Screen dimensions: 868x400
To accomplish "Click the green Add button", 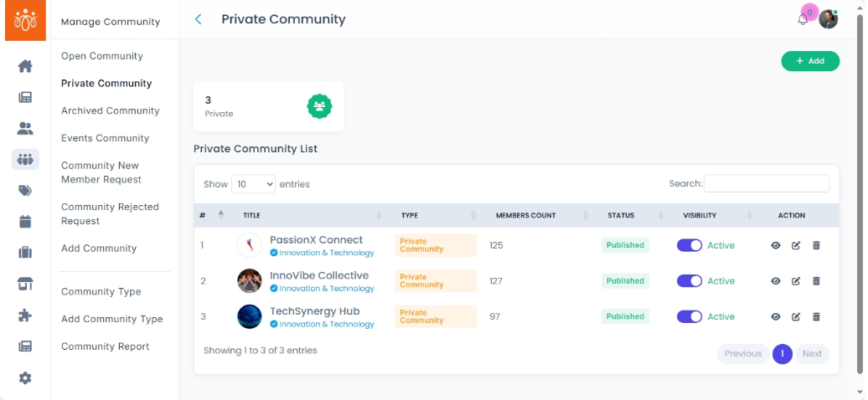I will pos(810,61).
